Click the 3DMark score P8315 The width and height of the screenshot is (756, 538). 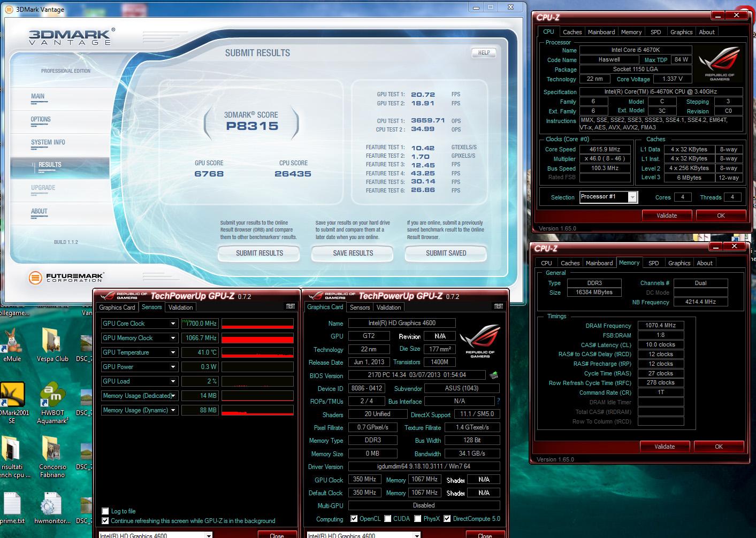[x=252, y=126]
